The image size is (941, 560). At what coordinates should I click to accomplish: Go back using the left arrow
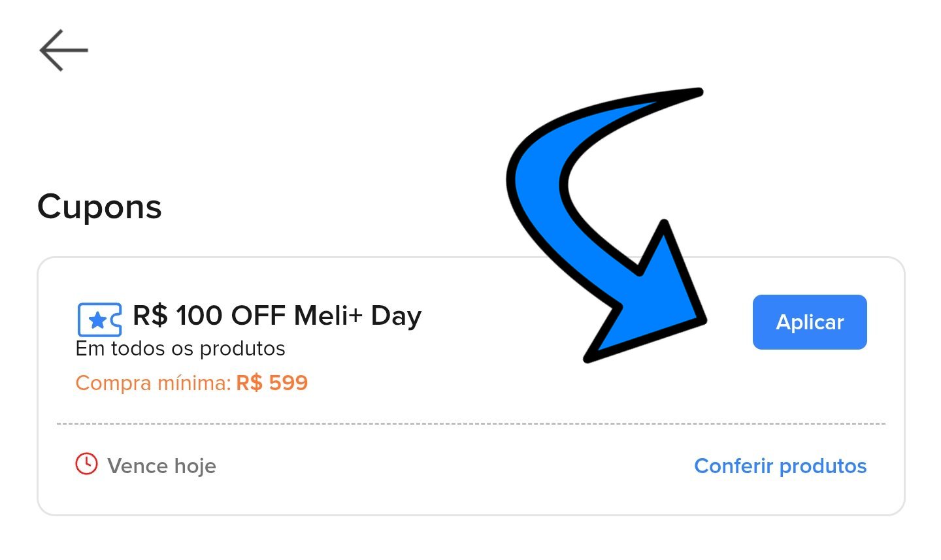(x=63, y=50)
